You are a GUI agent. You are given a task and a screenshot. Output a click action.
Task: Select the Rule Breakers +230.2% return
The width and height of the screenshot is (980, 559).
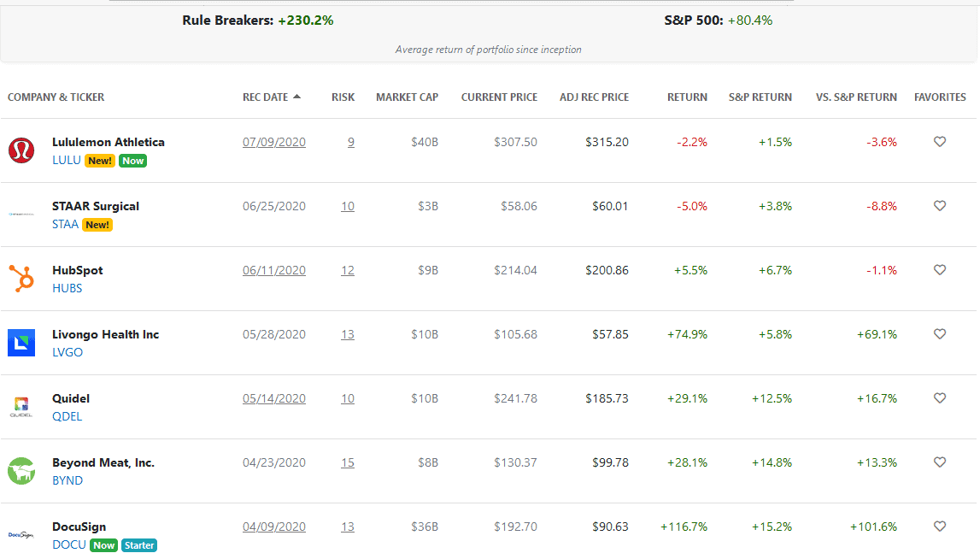pyautogui.click(x=306, y=20)
